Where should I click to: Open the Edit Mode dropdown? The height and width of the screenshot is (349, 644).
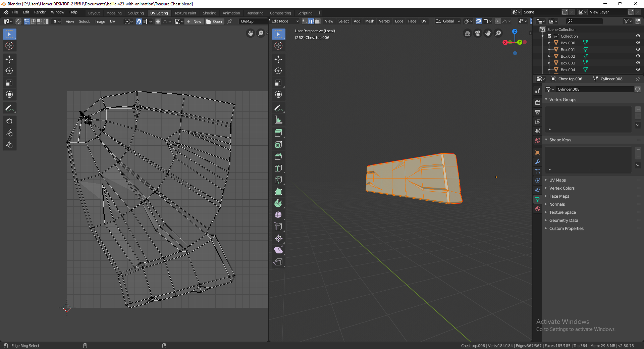click(285, 21)
